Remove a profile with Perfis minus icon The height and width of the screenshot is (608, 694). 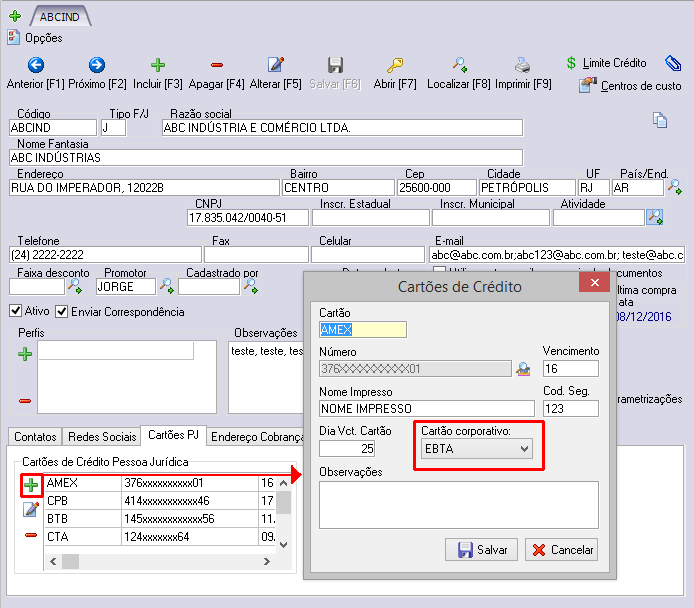point(25,401)
